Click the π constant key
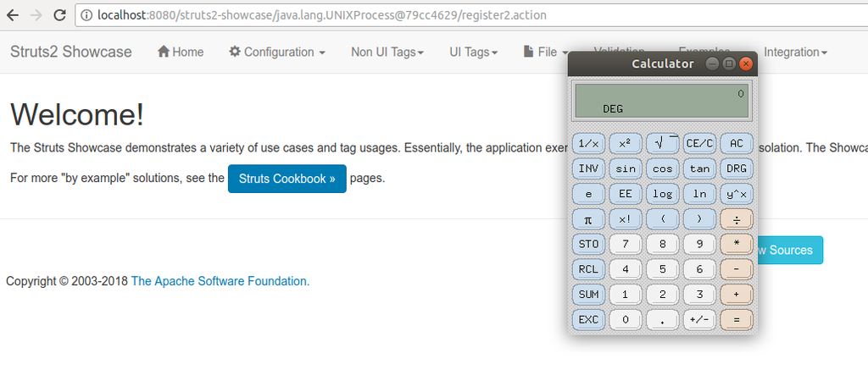 point(588,219)
